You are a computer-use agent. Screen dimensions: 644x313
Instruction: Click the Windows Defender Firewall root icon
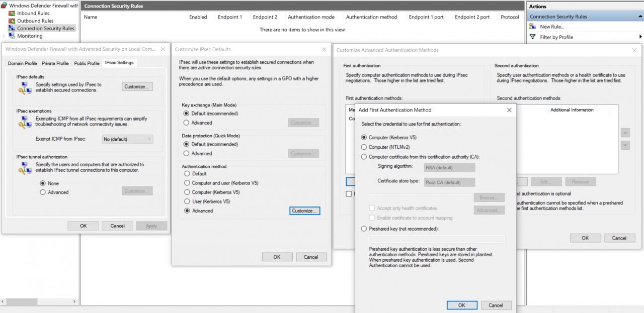[5, 6]
